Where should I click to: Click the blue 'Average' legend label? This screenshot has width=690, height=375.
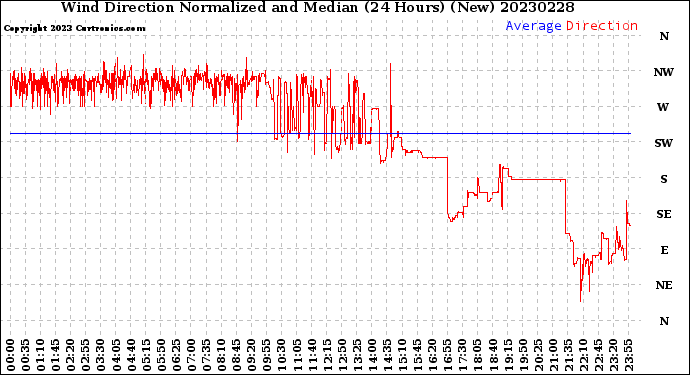[533, 26]
